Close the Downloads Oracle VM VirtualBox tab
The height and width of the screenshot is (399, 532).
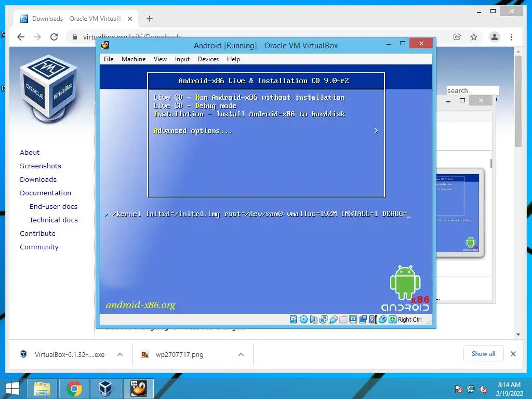129,19
